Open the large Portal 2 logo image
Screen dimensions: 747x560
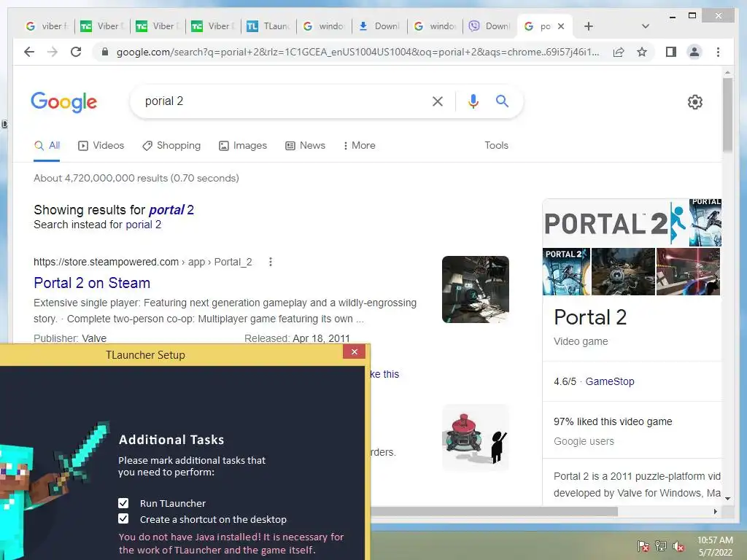pyautogui.click(x=615, y=223)
